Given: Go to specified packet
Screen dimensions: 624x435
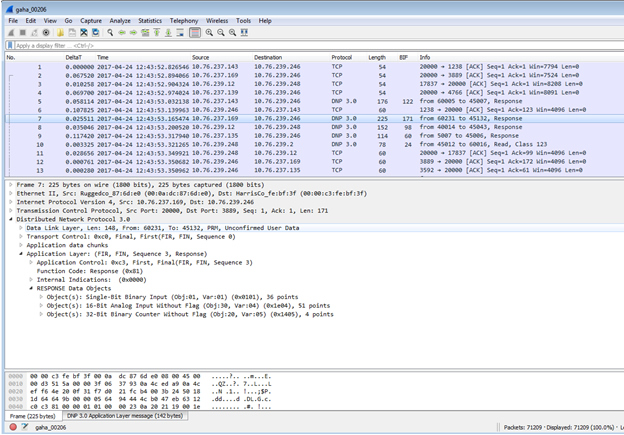Looking at the screenshot, I should [x=145, y=33].
